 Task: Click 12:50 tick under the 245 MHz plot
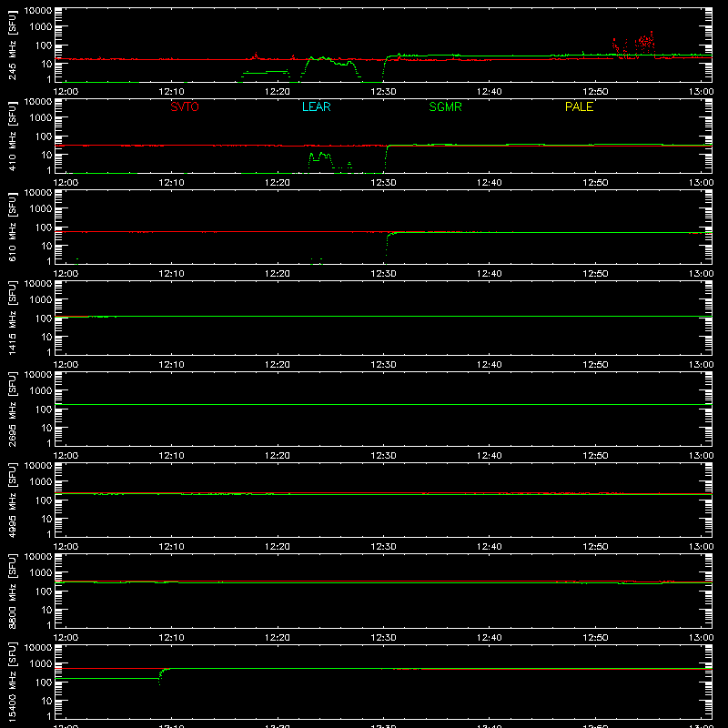click(595, 92)
